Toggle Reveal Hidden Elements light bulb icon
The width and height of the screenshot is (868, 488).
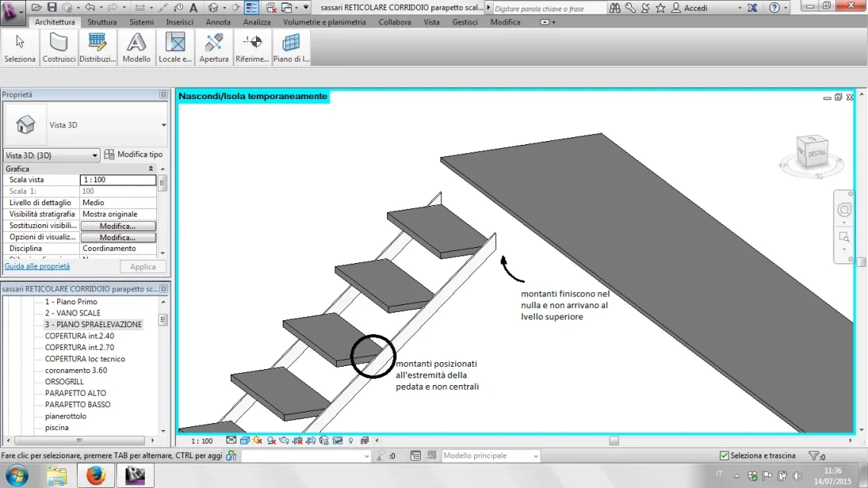351,441
